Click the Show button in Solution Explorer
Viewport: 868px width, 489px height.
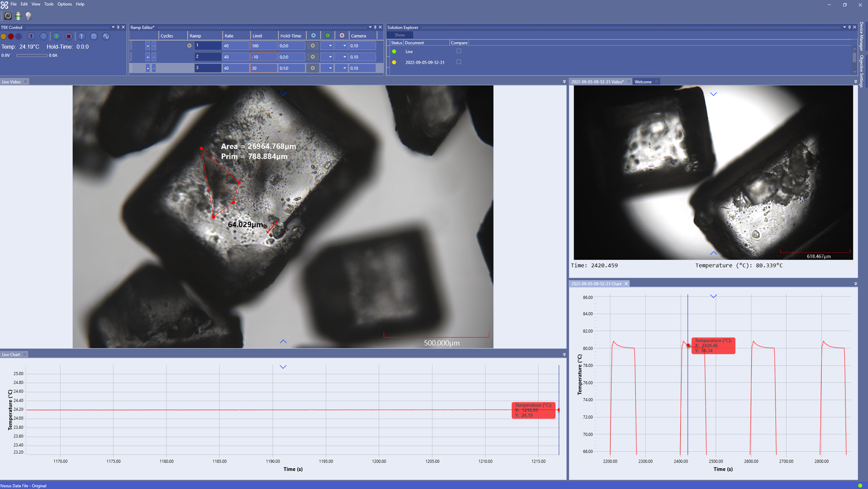[x=400, y=35]
